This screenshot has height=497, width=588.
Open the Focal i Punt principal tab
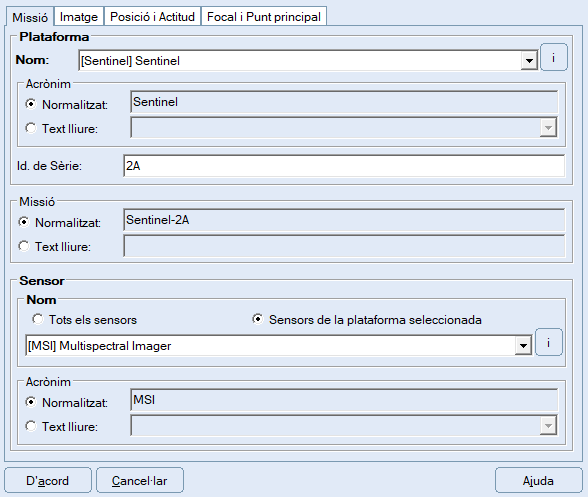coord(264,17)
